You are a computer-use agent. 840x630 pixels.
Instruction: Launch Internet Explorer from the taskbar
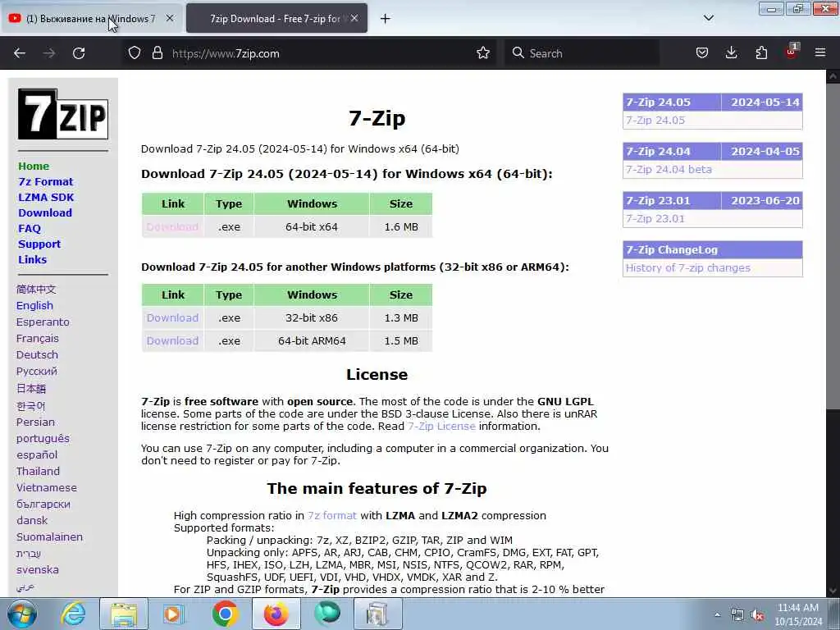click(x=73, y=614)
